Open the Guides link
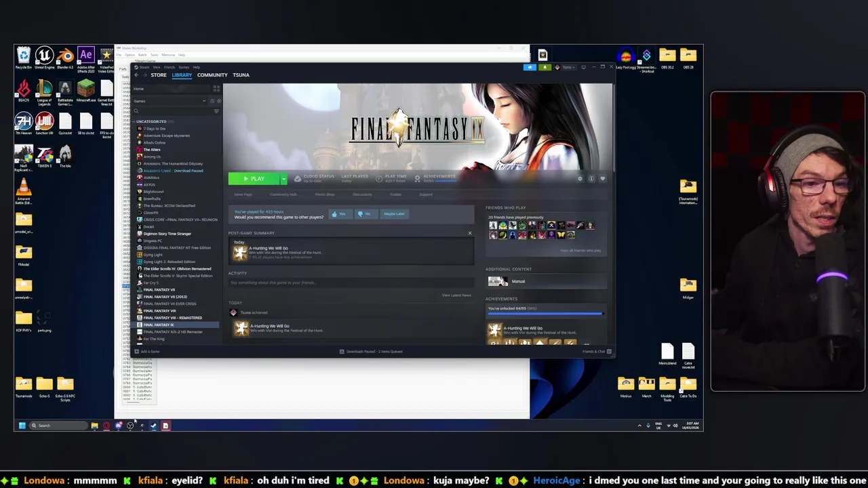Viewport: 868px width, 488px height. pos(395,195)
